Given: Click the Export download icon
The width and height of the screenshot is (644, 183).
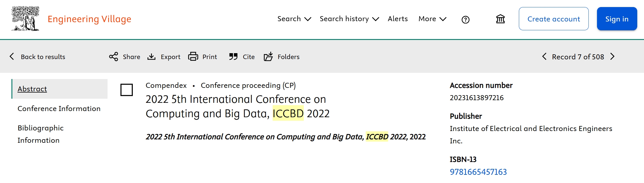Looking at the screenshot, I should point(151,56).
